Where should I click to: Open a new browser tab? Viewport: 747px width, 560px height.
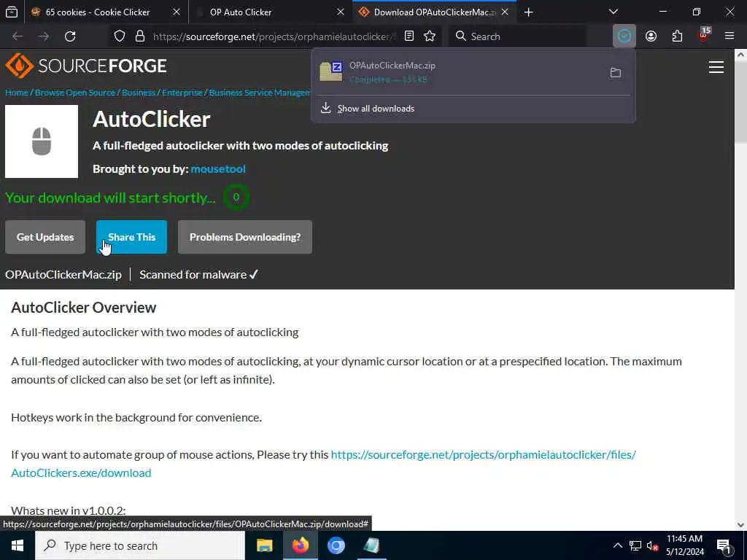pos(528,12)
